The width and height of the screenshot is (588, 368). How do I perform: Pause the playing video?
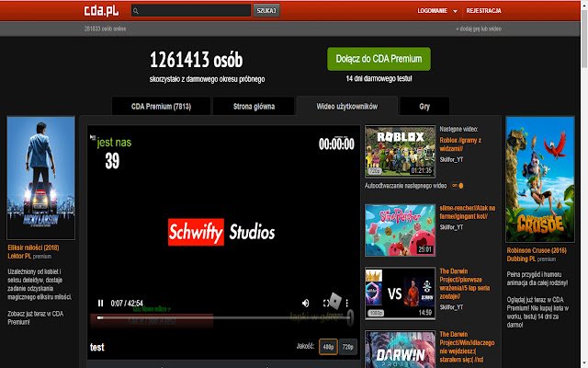[100, 303]
